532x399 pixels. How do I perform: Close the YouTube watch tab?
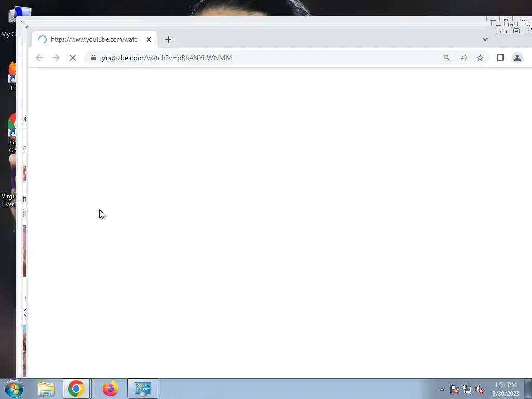[148, 39]
